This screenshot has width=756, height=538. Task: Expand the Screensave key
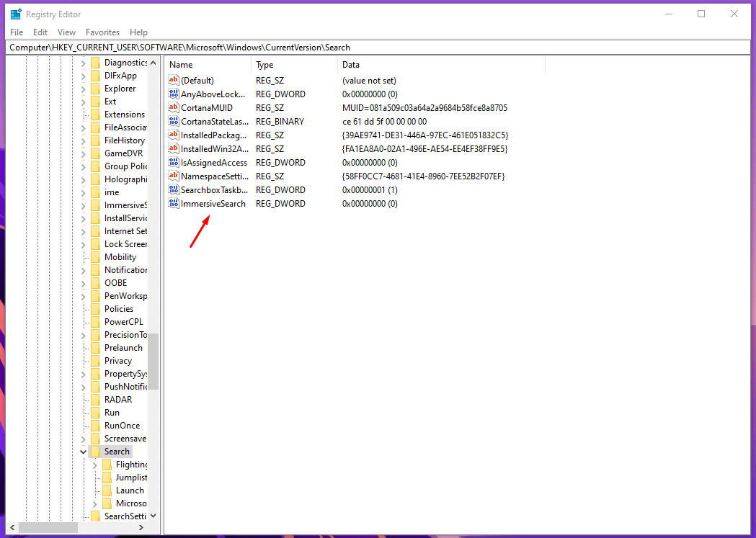click(83, 439)
